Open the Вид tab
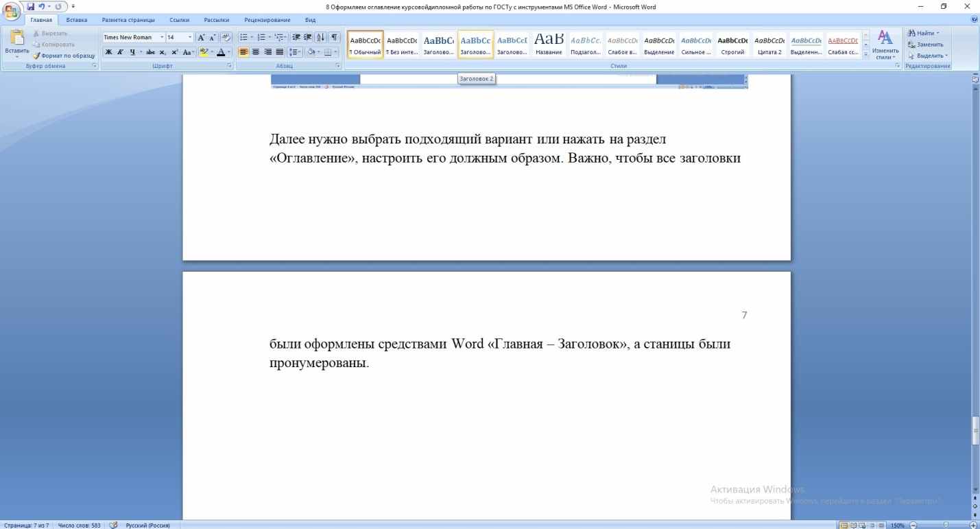Image resolution: width=980 pixels, height=529 pixels. (310, 20)
